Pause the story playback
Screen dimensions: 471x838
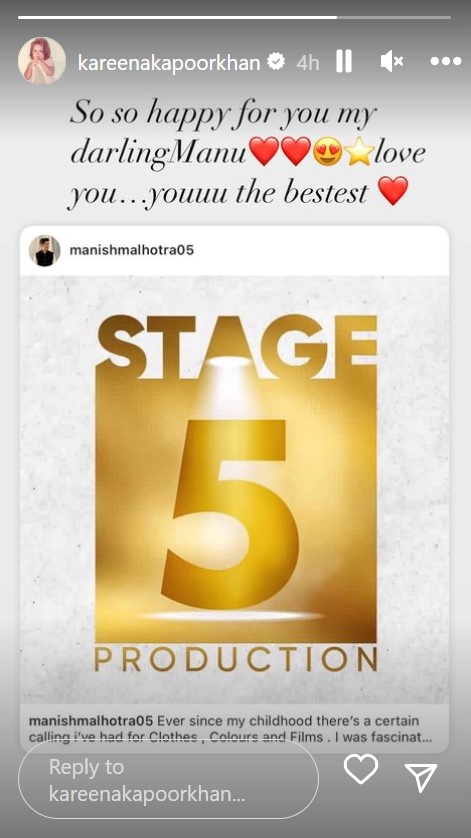344,62
